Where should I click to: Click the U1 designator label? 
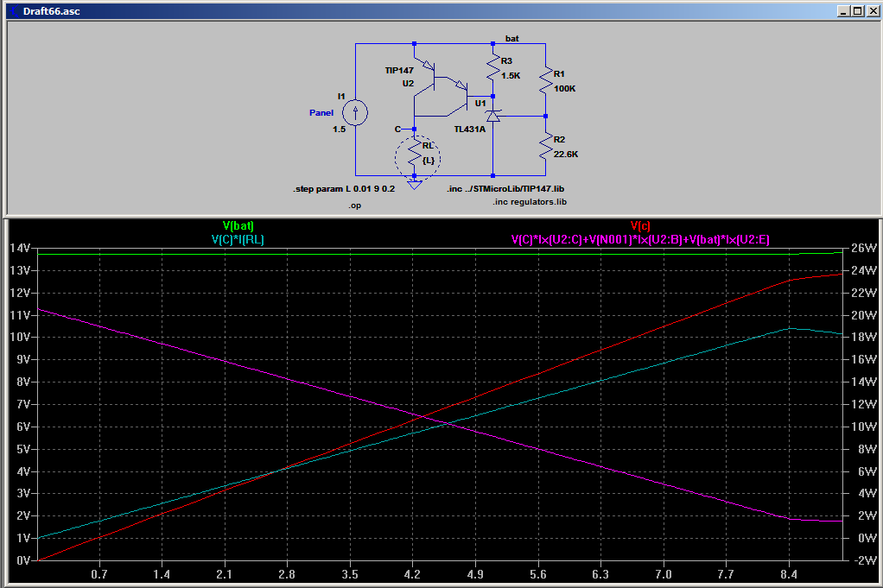pos(480,104)
